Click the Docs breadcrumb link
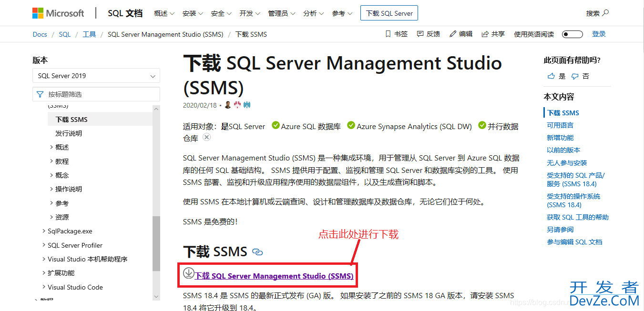644x311 pixels. pos(40,34)
